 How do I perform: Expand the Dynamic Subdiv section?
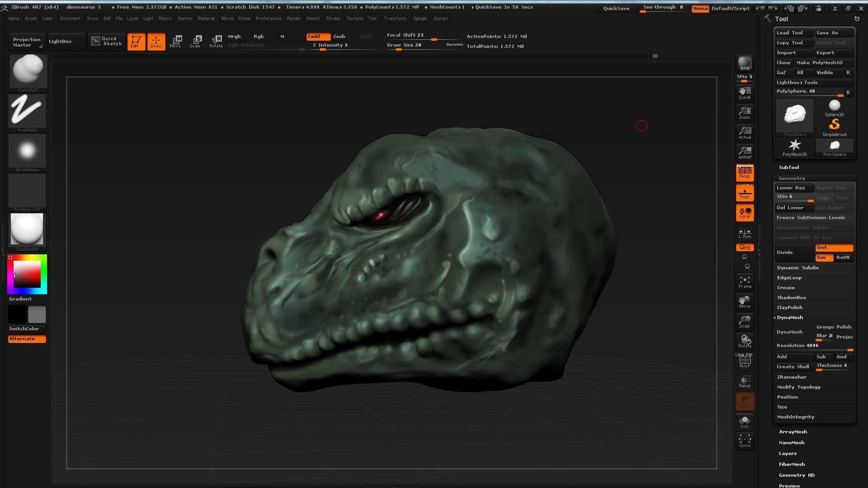(x=798, y=267)
